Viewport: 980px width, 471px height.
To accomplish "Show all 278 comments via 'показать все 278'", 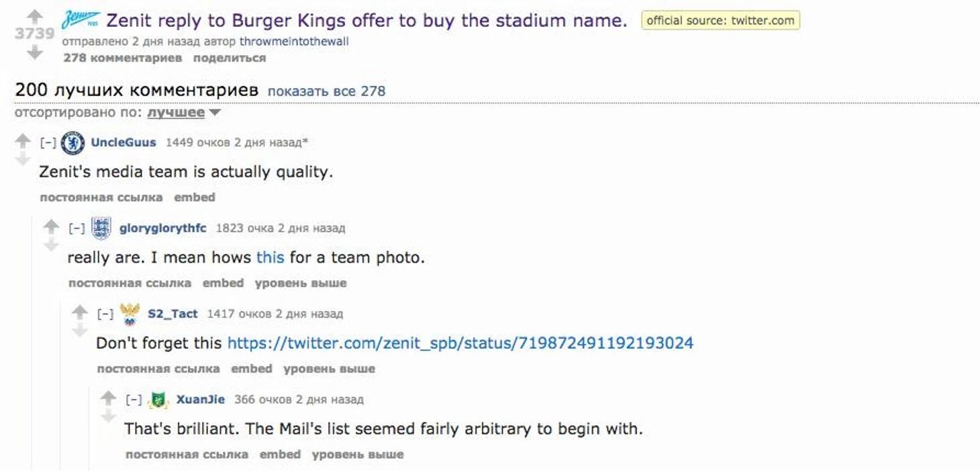I will point(327,91).
